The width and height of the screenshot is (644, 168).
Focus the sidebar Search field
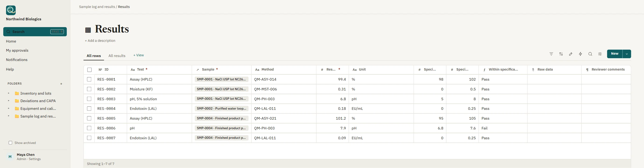35,32
